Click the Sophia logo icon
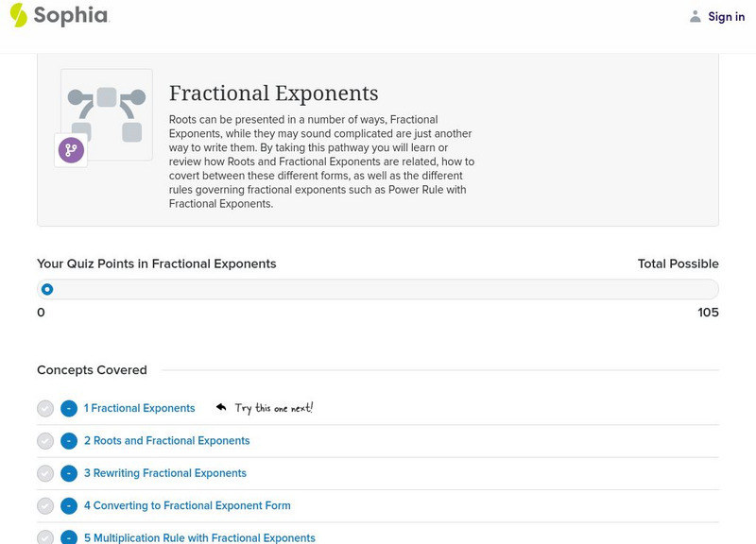This screenshot has height=544, width=756. [19, 15]
